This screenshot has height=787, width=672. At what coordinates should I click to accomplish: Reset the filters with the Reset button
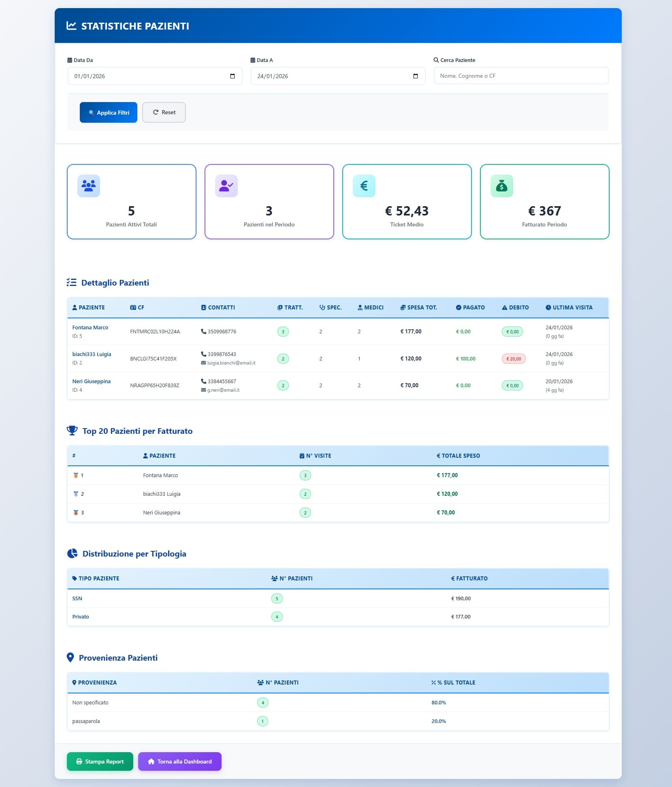[x=164, y=112]
